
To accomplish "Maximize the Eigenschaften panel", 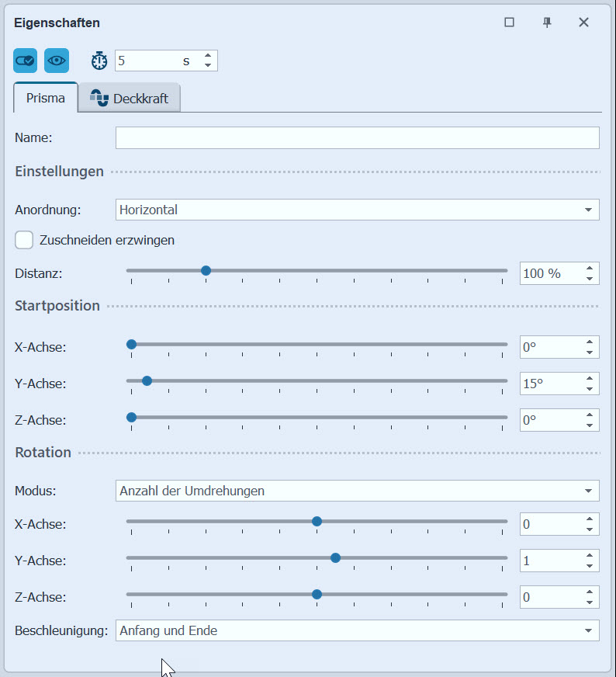I will click(x=509, y=23).
